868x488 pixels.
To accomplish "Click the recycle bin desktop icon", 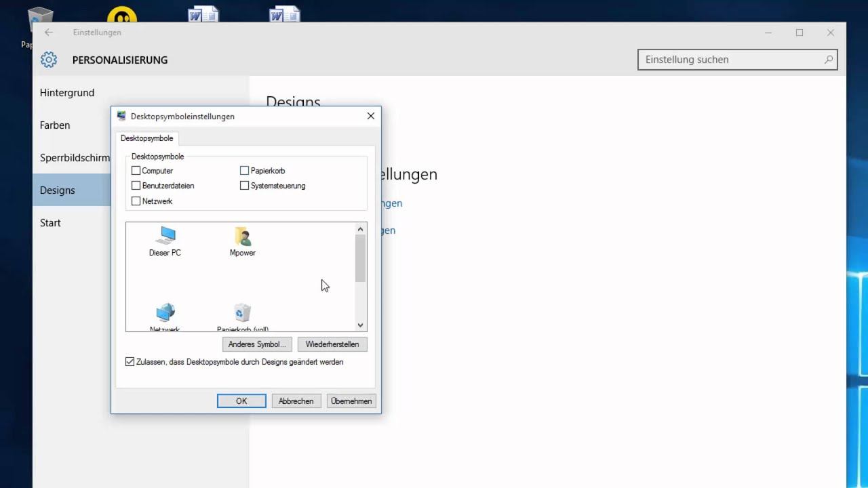I will point(41,19).
